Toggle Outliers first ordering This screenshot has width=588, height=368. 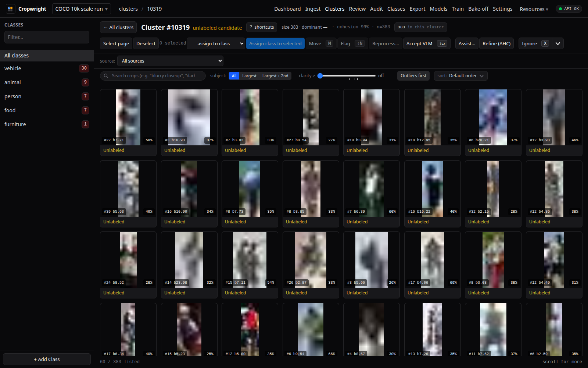[x=413, y=76]
